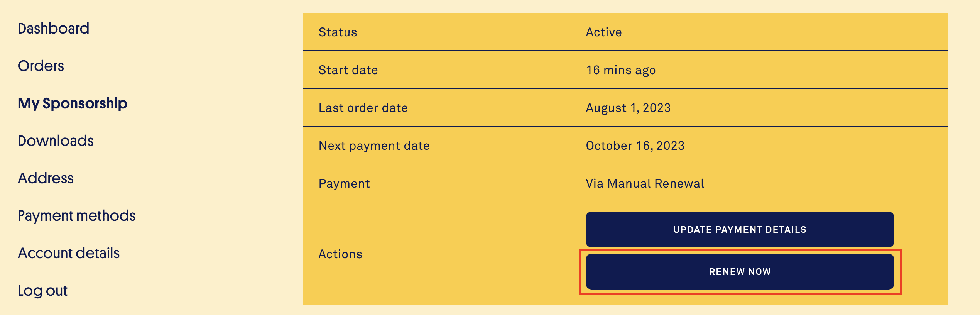Click the Start date label
The height and width of the screenshot is (315, 980).
pyautogui.click(x=348, y=70)
